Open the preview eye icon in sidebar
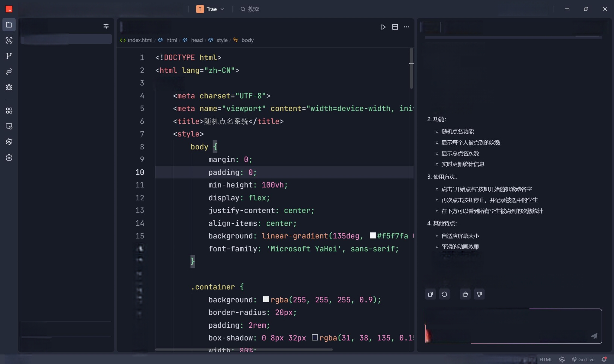 tap(9, 71)
